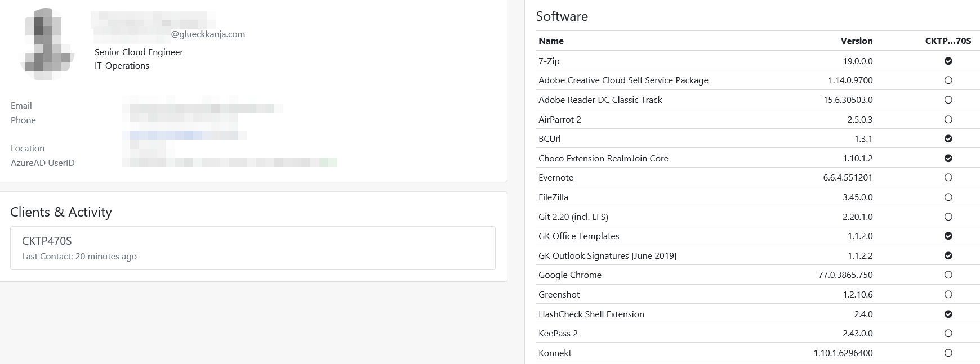Click the status circle in the Greenshot row
This screenshot has height=364, width=980.
pos(948,294)
